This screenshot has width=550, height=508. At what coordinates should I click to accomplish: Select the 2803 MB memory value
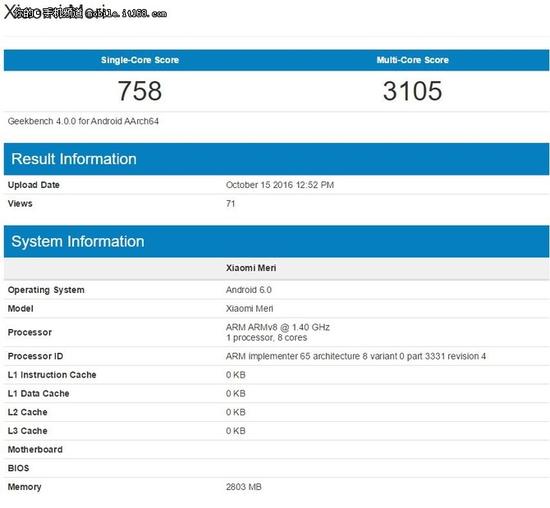243,487
